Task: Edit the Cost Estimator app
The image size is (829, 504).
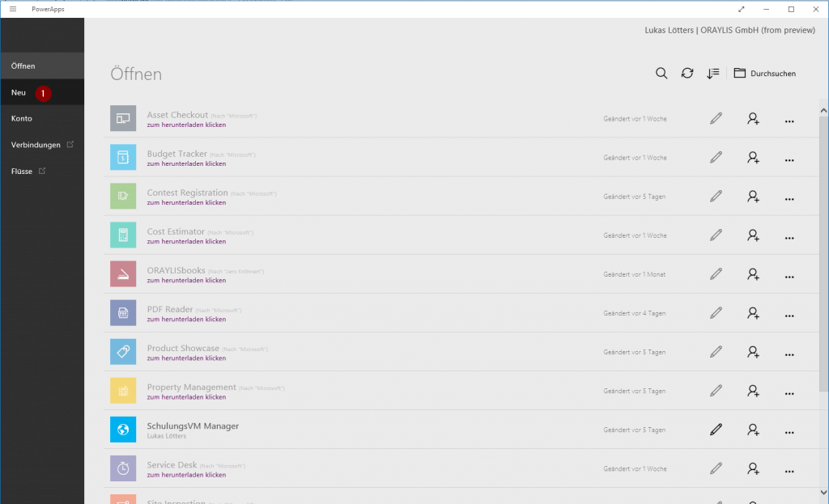Action: (x=716, y=235)
